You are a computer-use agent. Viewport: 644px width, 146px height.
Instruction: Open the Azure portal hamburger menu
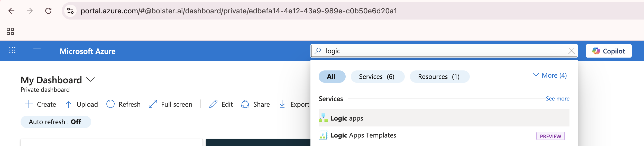(37, 51)
